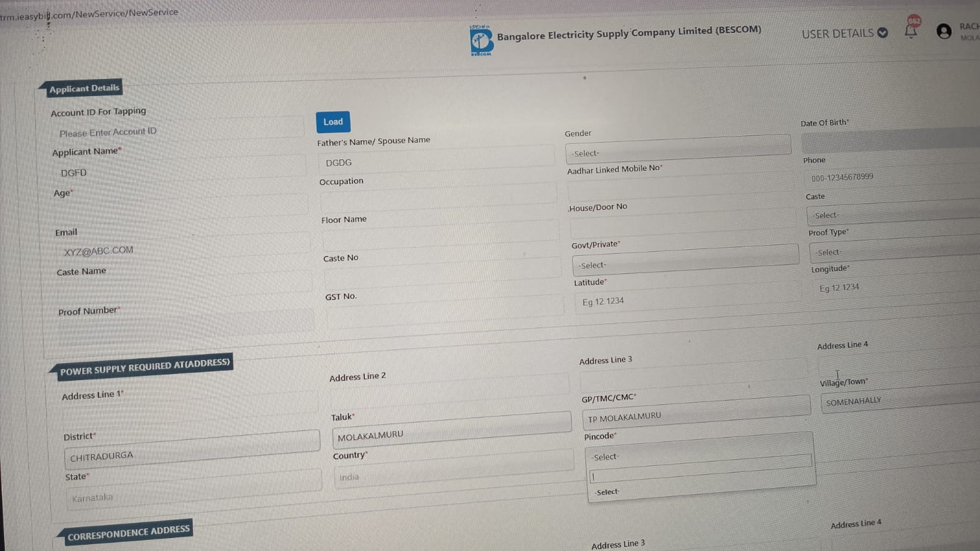Click the GST No. input field
This screenshot has width=980, height=551.
point(445,311)
